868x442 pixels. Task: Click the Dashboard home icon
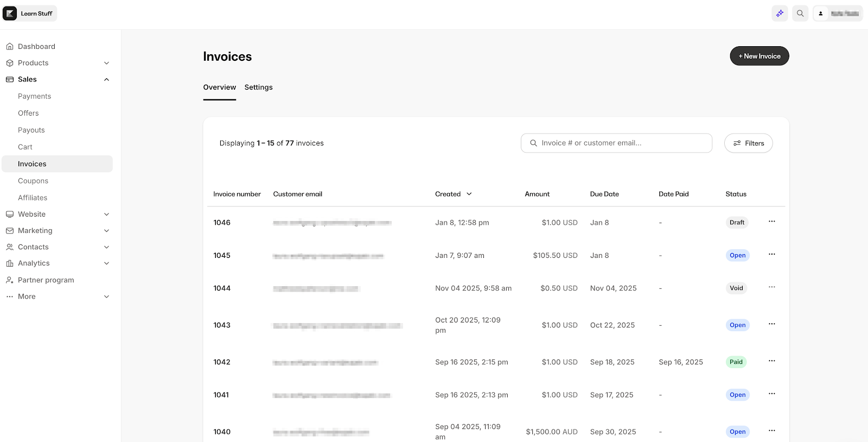(10, 46)
